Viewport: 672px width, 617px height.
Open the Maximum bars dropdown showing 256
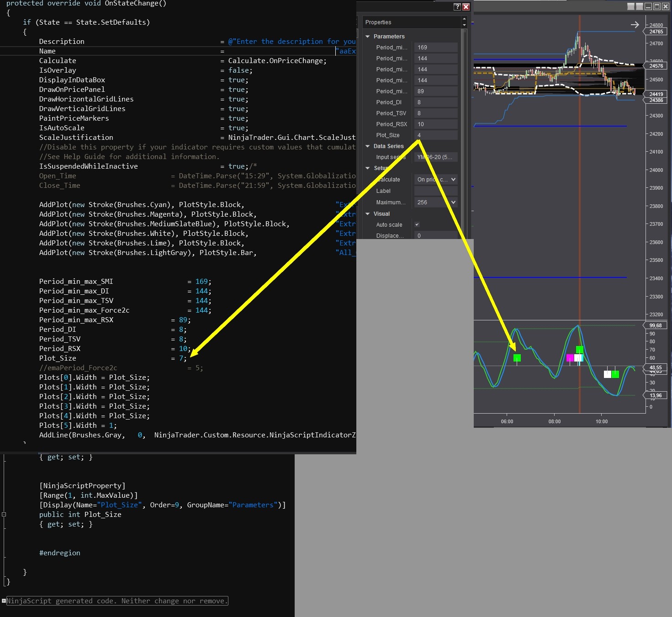click(x=436, y=202)
